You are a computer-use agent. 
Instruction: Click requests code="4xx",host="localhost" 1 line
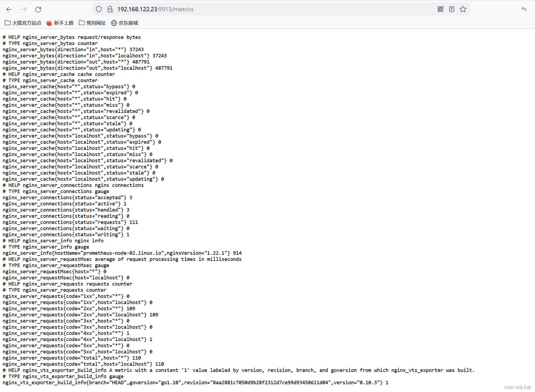coord(78,339)
